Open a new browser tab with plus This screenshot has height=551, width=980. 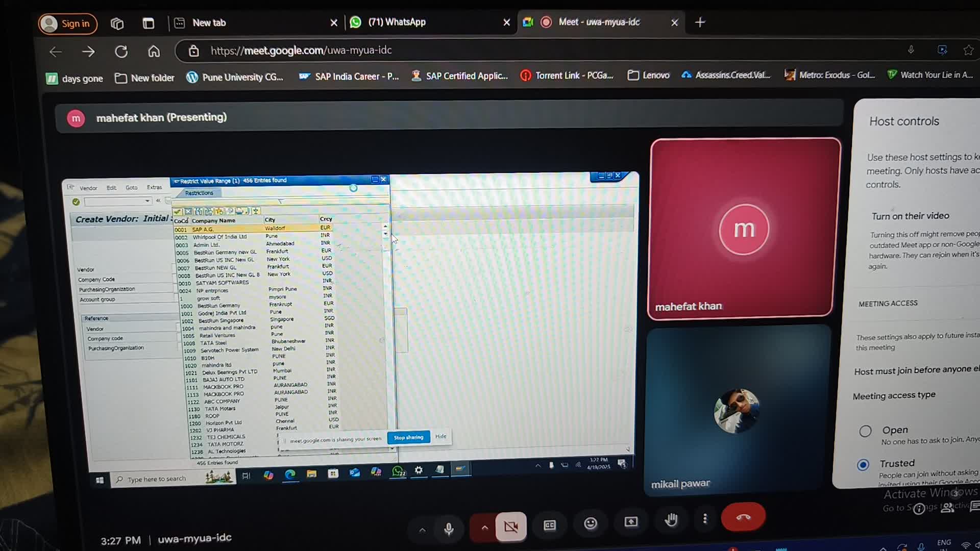tap(700, 22)
